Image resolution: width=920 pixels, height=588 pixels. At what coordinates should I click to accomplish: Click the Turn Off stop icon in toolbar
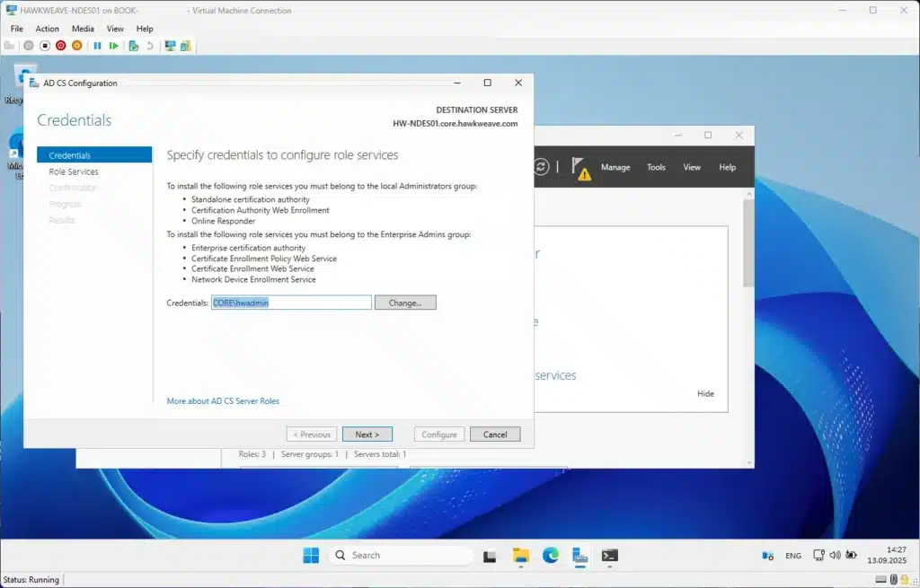point(44,46)
